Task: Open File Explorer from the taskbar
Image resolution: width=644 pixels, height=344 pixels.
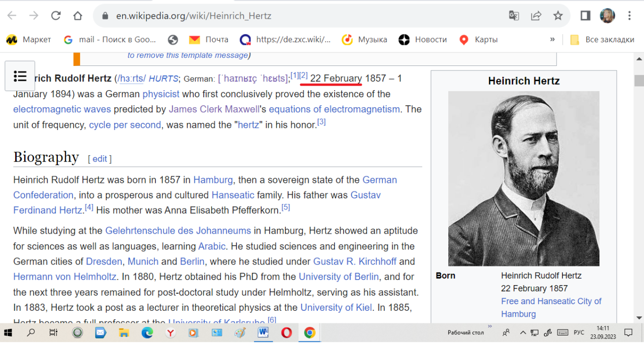Action: click(x=124, y=332)
